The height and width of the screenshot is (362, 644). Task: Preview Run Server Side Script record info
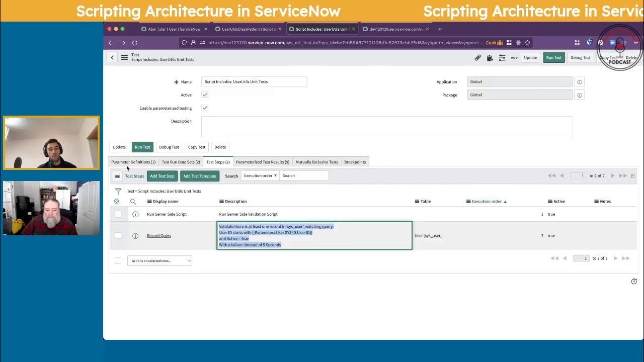[x=135, y=214]
